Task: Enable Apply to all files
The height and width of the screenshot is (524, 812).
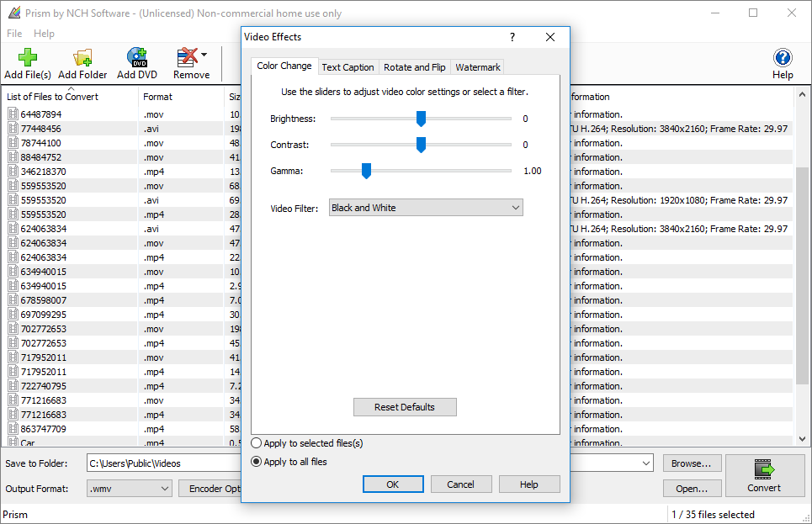Action: [255, 461]
